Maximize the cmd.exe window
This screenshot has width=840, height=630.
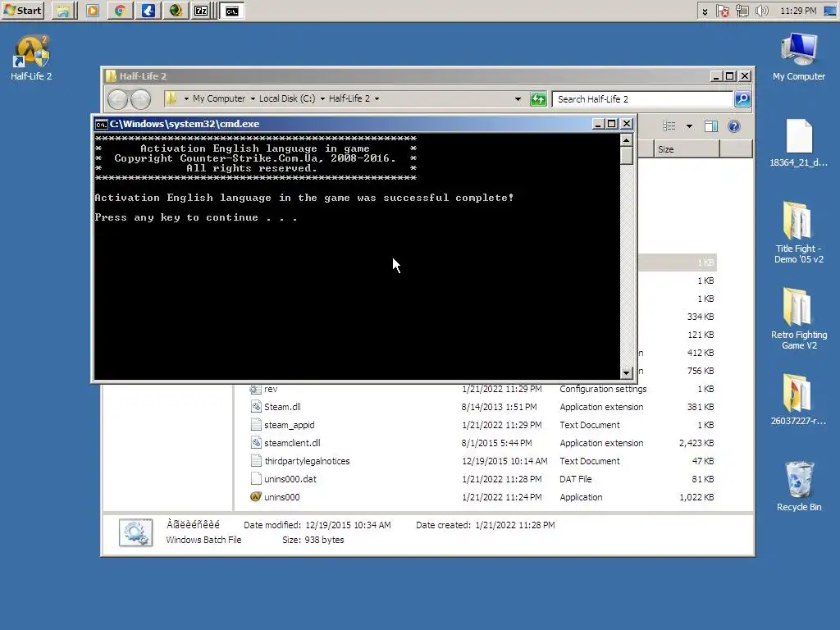[x=612, y=124]
